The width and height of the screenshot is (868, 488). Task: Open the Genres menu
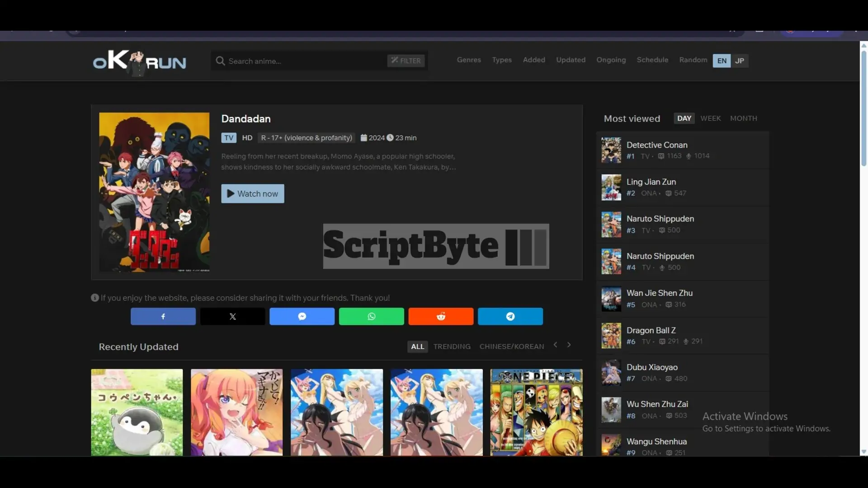coord(469,60)
